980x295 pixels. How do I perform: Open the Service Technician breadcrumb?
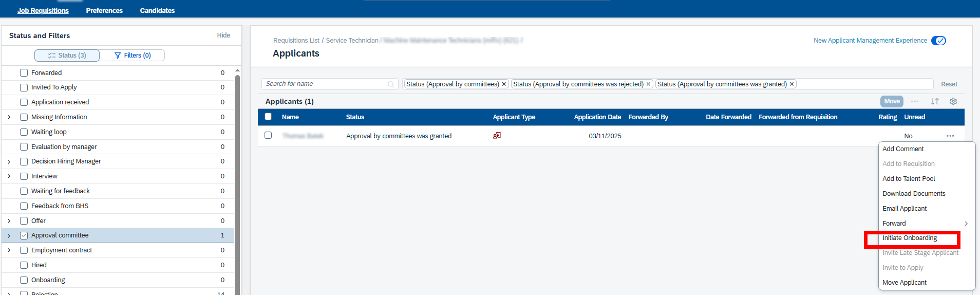click(x=352, y=41)
